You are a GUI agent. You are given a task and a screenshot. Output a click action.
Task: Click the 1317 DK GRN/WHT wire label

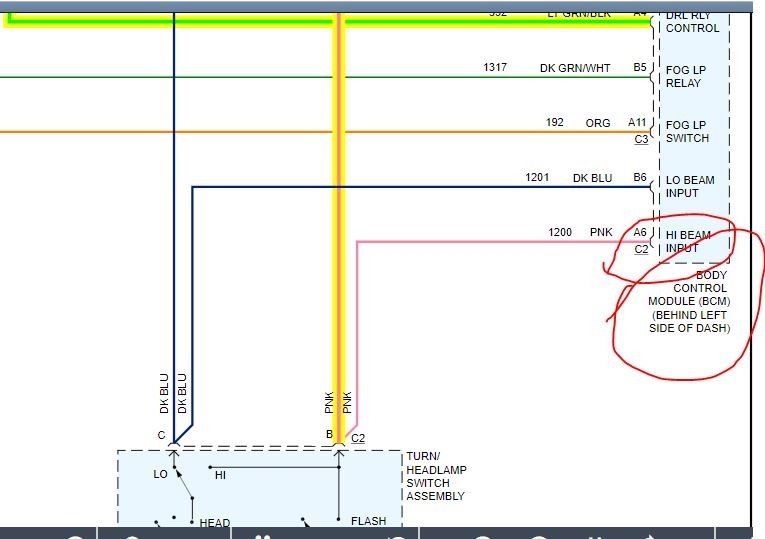click(x=546, y=68)
